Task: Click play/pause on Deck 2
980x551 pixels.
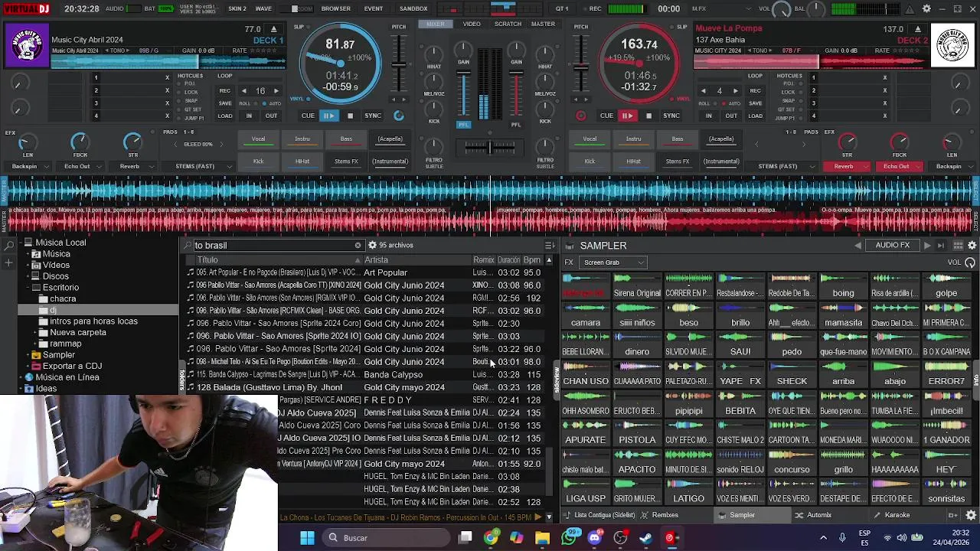Action: coord(627,116)
